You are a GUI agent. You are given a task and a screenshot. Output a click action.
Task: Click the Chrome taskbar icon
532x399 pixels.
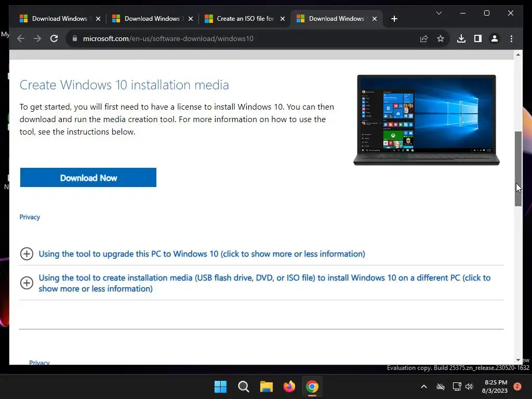(x=312, y=387)
